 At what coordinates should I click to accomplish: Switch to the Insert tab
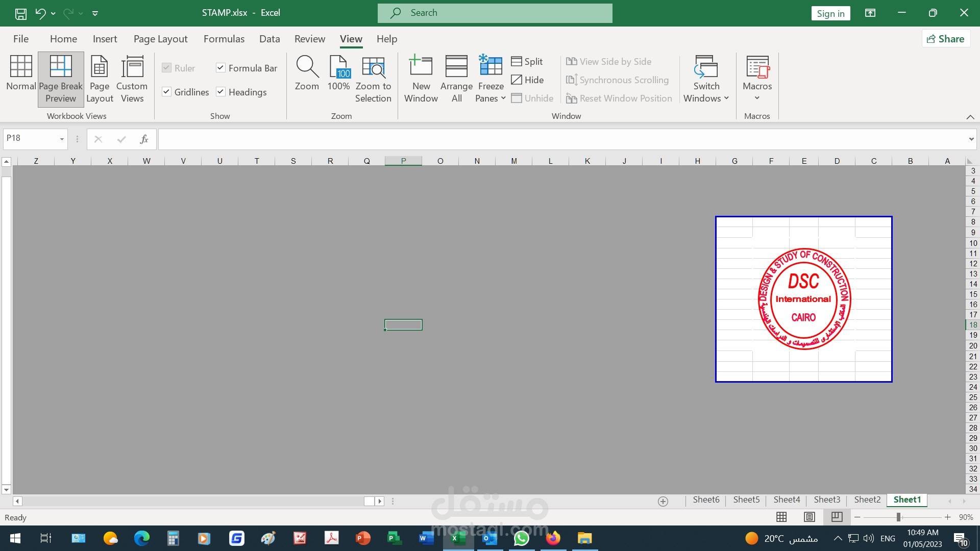click(x=105, y=39)
